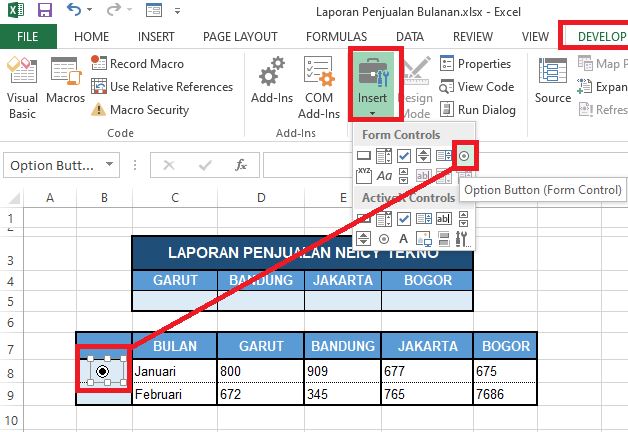Image resolution: width=628 pixels, height=432 pixels.
Task: Insert a Form Control Group Box
Action: 364,175
